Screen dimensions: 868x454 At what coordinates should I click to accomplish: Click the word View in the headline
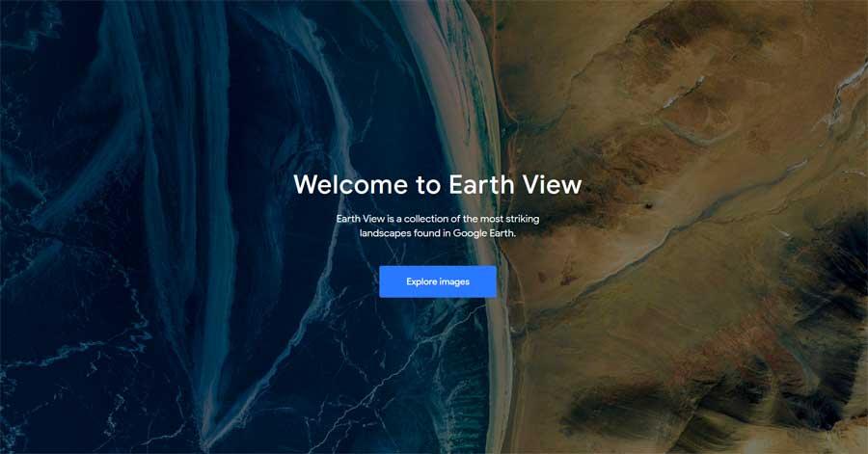click(x=553, y=184)
